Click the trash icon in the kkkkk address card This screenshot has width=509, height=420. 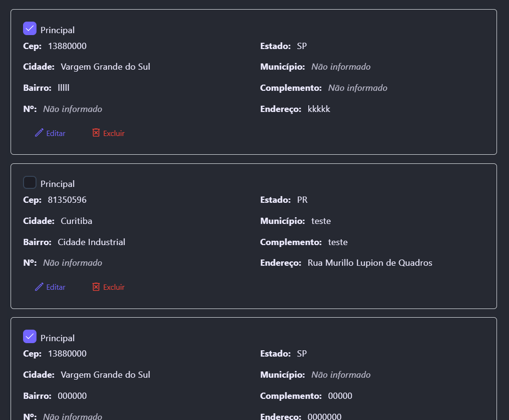pos(96,133)
